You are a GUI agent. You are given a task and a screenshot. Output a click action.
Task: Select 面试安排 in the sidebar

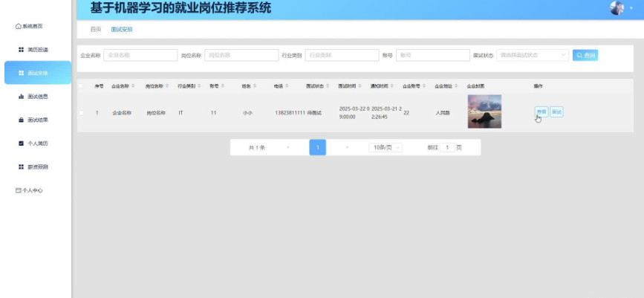coord(38,73)
